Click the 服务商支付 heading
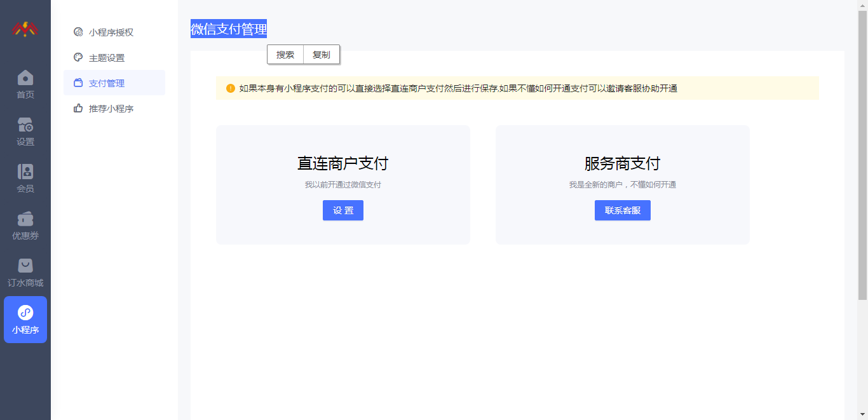The height and width of the screenshot is (420, 868). tap(623, 163)
